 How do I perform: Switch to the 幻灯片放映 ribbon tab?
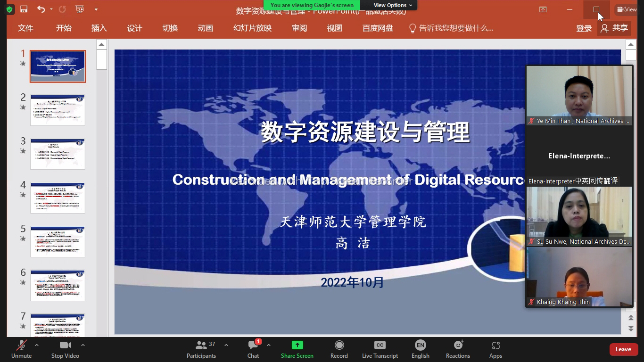[252, 28]
